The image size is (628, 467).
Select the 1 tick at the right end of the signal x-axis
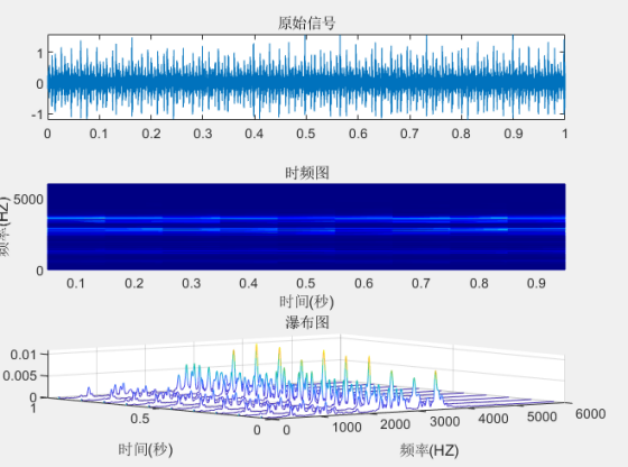[x=565, y=132]
